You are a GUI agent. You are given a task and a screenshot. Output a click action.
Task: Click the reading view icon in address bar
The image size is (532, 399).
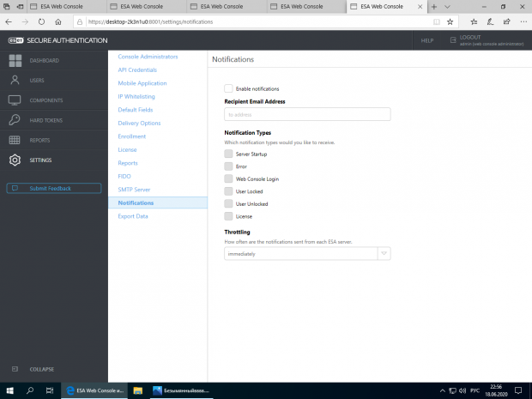coord(437,22)
